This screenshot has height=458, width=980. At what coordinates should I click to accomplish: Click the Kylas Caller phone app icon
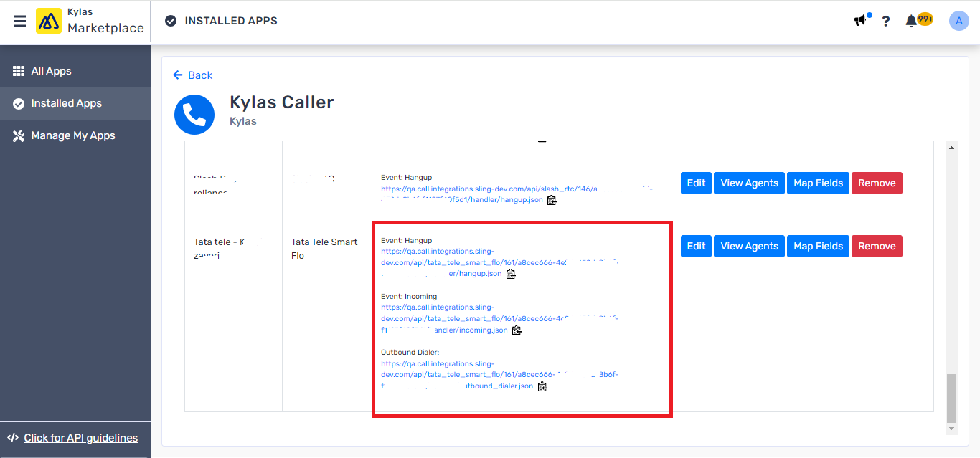(x=194, y=115)
